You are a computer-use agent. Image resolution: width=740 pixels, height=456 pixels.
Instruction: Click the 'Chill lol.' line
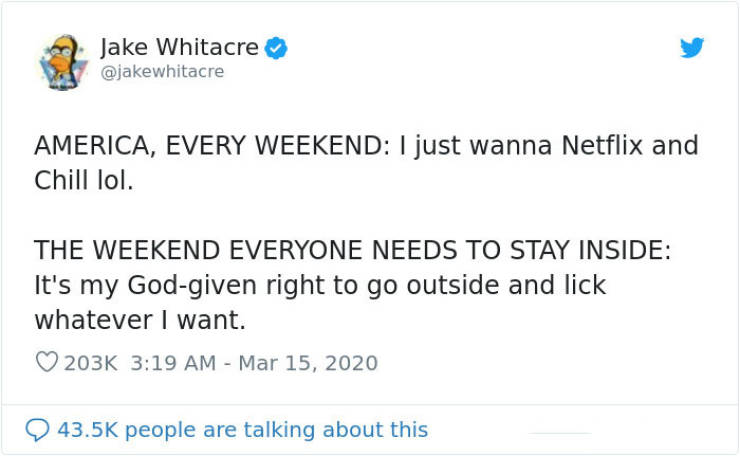(84, 180)
